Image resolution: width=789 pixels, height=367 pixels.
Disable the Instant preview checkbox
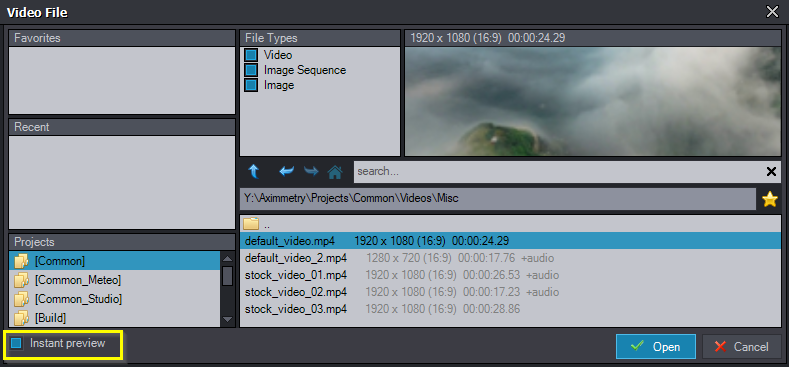pos(17,343)
